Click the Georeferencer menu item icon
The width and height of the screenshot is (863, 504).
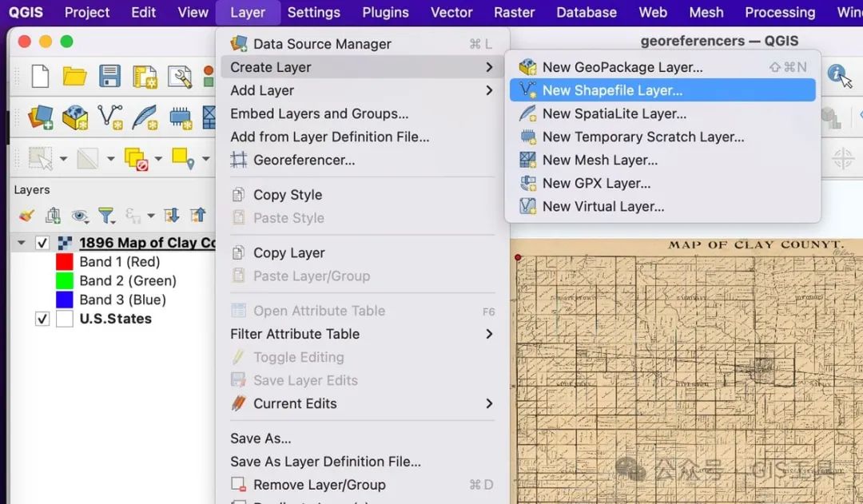point(238,160)
